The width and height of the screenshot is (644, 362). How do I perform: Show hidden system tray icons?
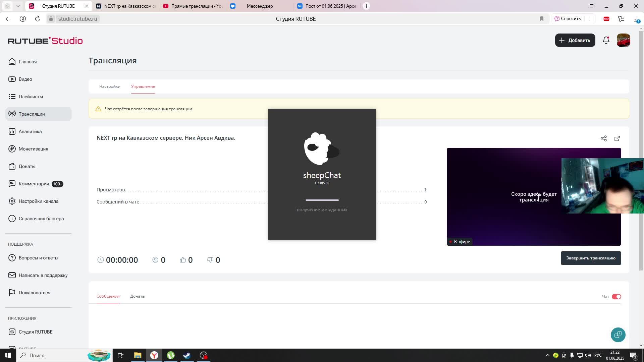547,355
